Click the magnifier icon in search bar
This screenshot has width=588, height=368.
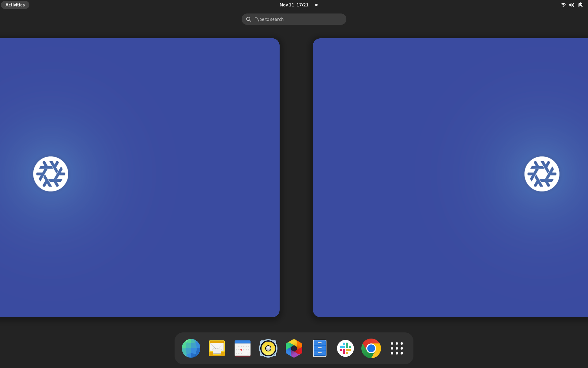[249, 19]
